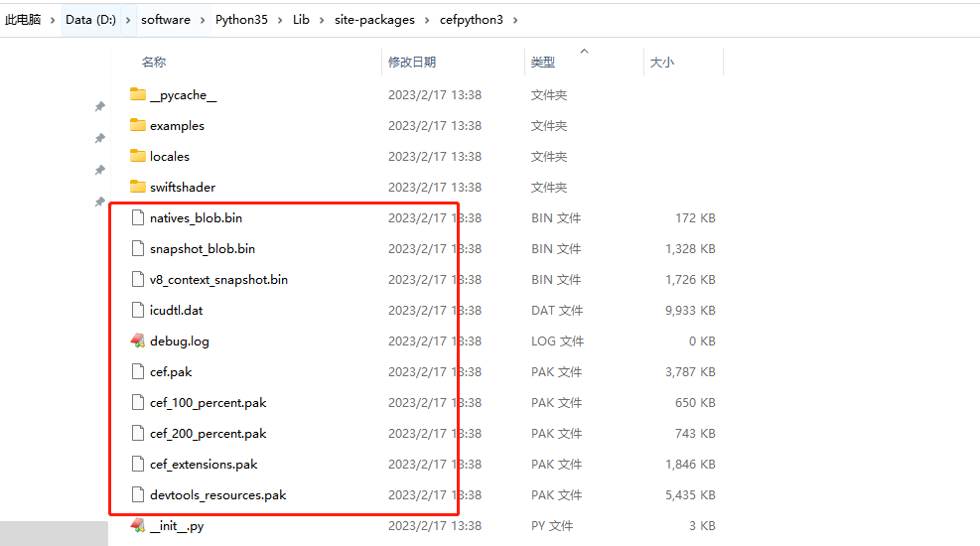Select folder name locales
The width and height of the screenshot is (980, 546).
[x=170, y=156]
